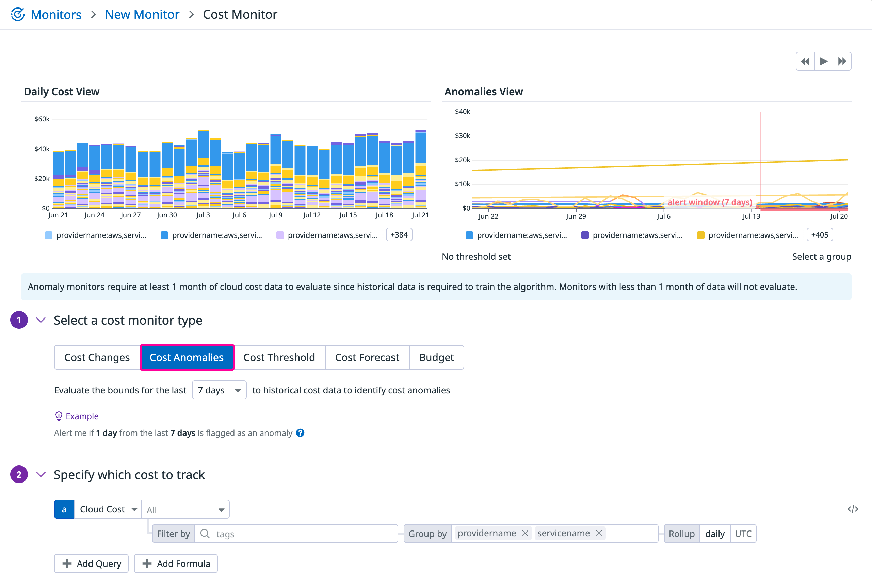Collapse the Select a cost monitor type section
872x588 pixels.
coord(41,320)
